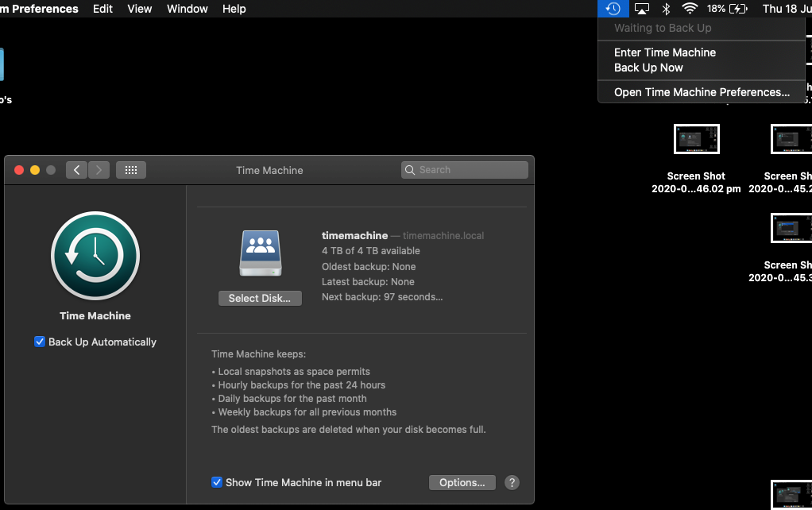Screen dimensions: 812x510
Task: Click the menu bar date and time
Action: click(787, 9)
